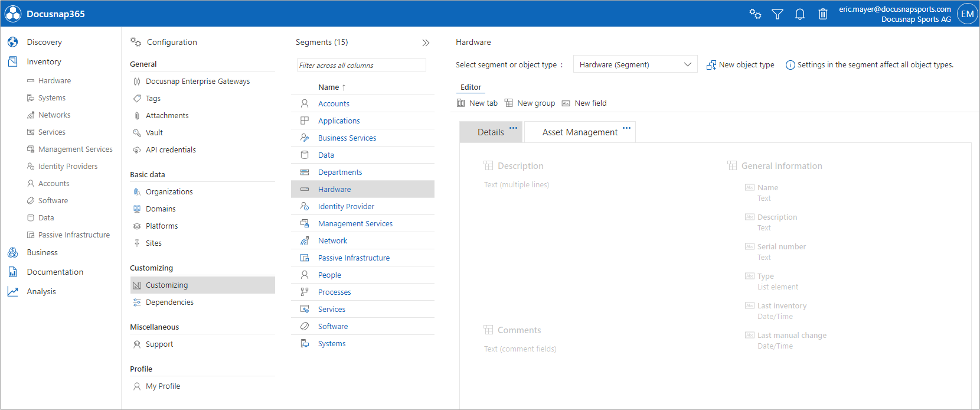Select the Comments group in editor
Image resolution: width=980 pixels, height=410 pixels.
[512, 330]
